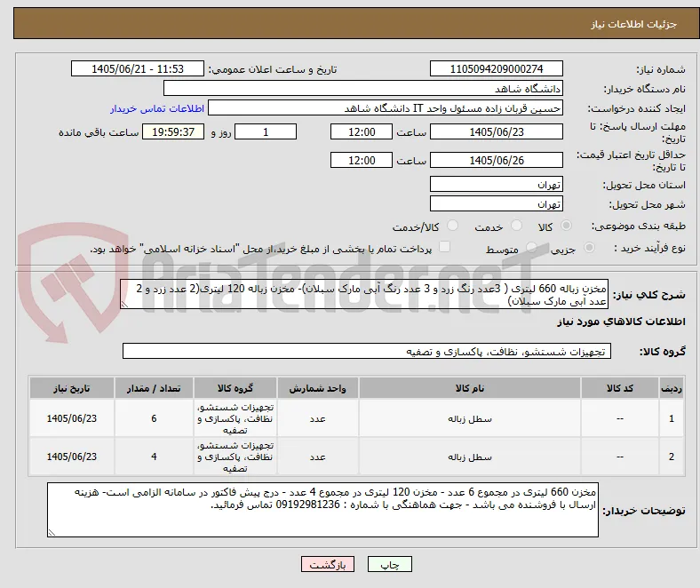
Task: Click unit عدد in row 1
Action: tap(317, 418)
